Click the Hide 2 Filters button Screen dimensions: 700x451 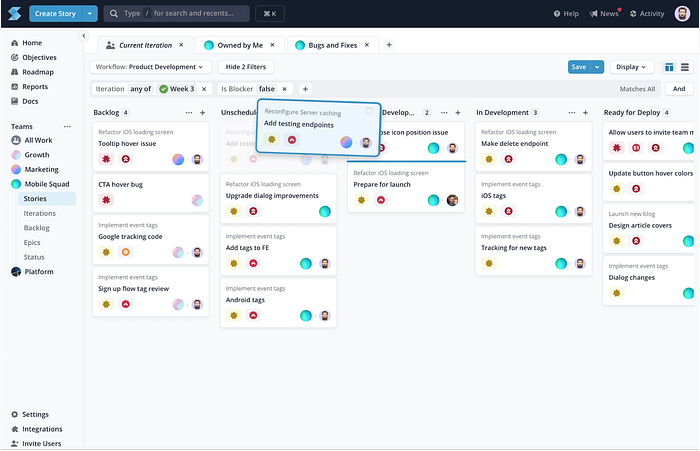pos(246,67)
